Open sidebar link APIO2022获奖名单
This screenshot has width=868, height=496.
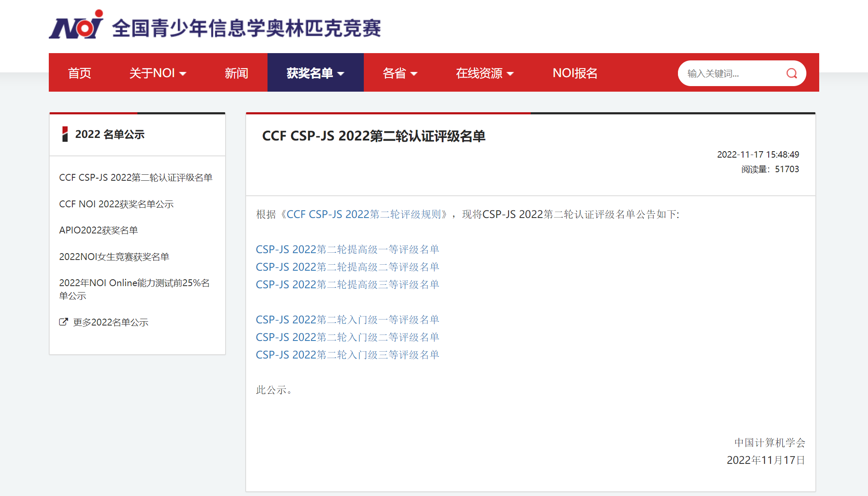(98, 230)
